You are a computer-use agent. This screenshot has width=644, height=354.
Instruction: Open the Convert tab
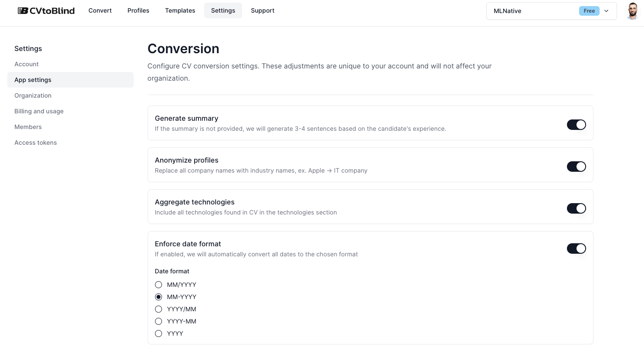pyautogui.click(x=100, y=10)
